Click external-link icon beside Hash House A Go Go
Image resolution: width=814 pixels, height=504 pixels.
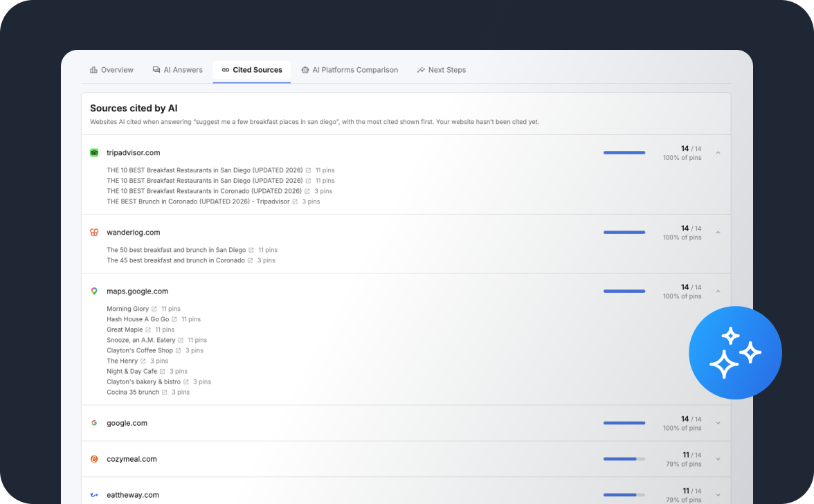(174, 319)
